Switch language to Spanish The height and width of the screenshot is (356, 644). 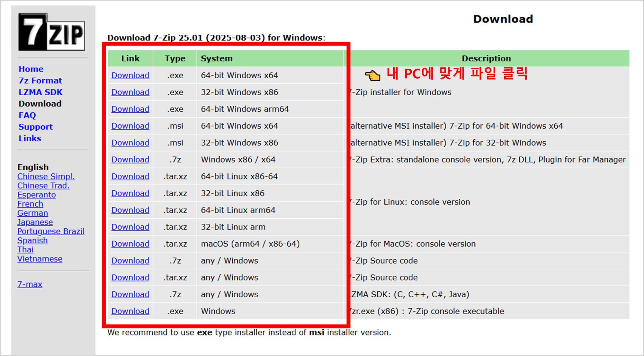pos(32,240)
